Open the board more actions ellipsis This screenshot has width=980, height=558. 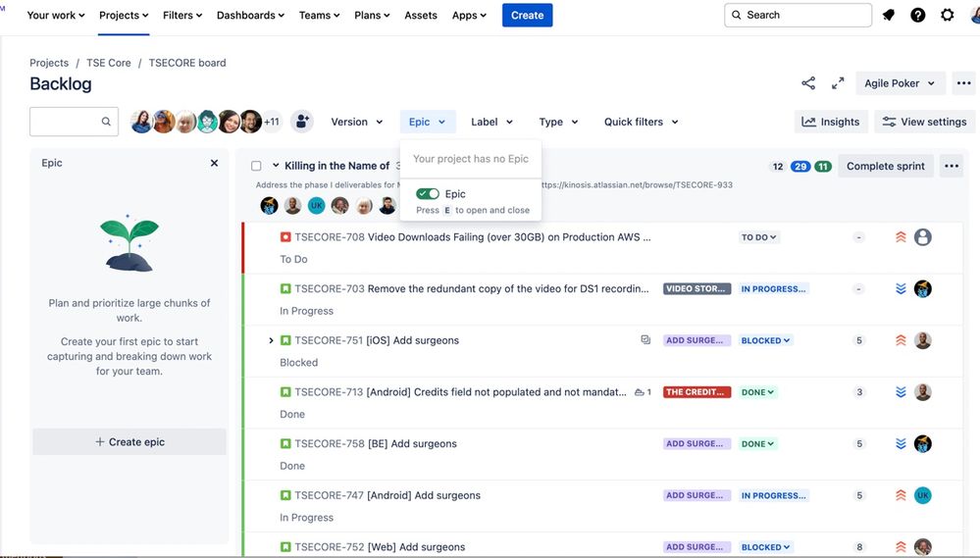(x=963, y=83)
